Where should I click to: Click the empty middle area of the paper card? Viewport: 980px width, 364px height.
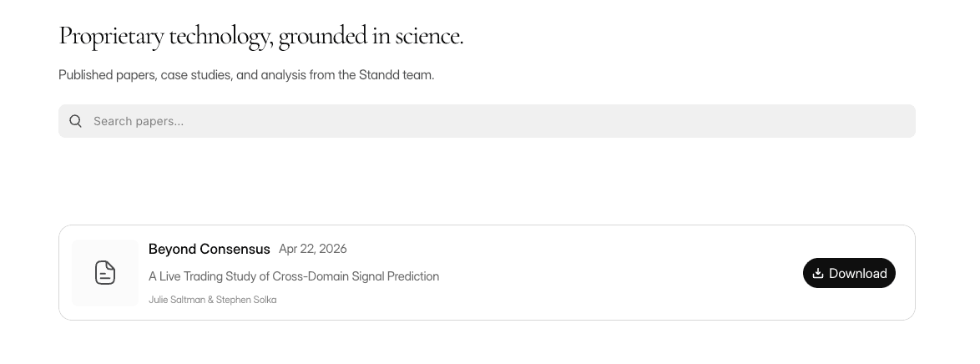[619, 273]
